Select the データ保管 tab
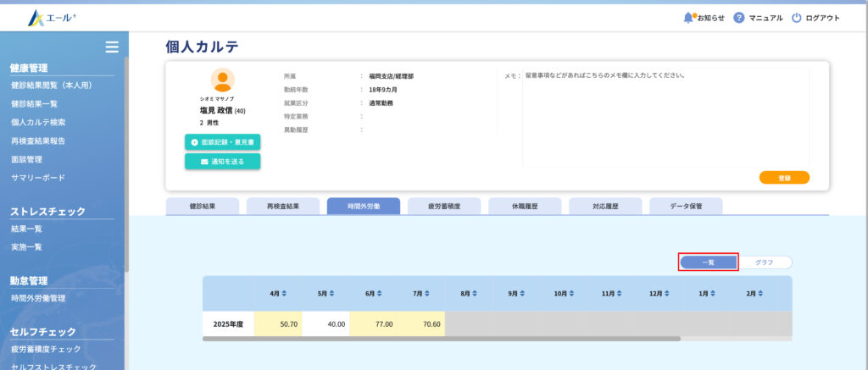 686,206
